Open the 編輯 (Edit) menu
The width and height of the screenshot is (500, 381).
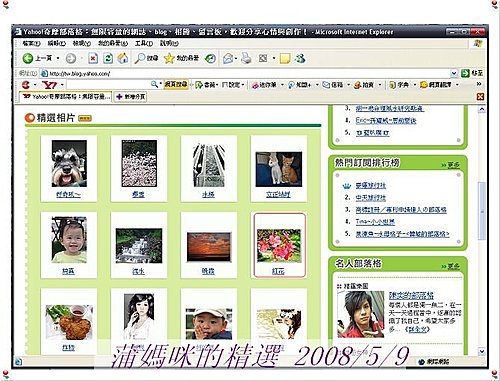(56, 43)
